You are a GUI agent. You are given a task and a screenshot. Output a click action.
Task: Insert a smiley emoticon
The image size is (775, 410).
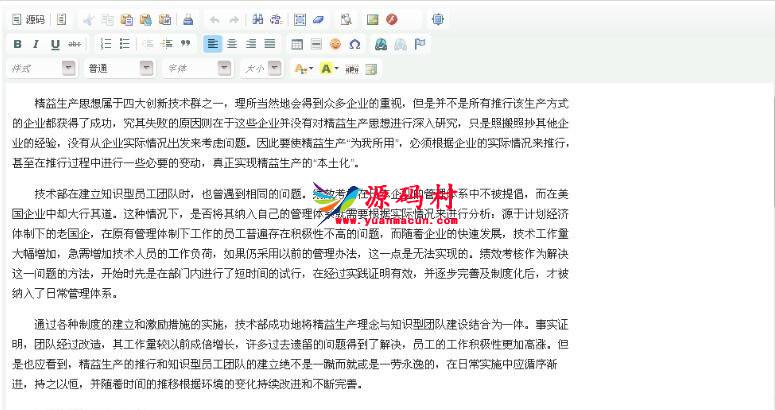point(335,44)
